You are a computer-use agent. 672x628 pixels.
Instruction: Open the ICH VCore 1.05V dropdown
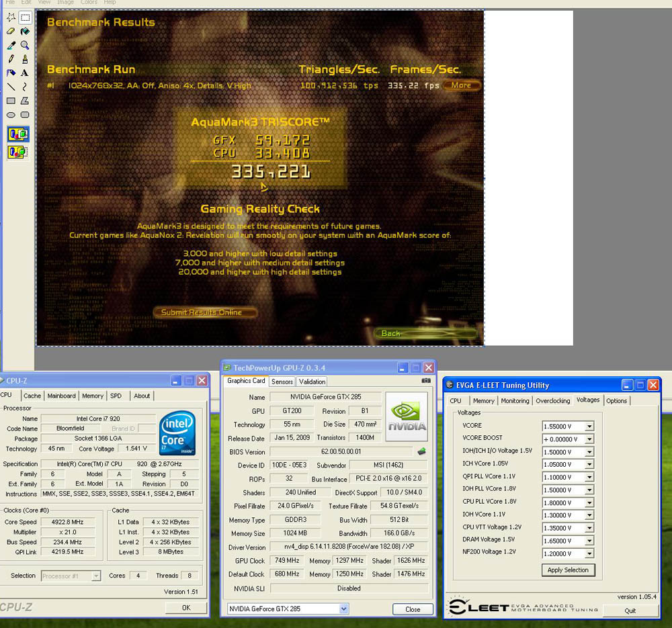(589, 464)
